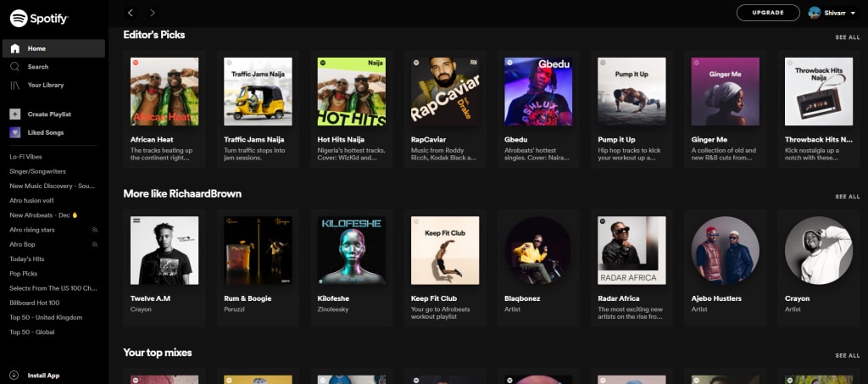
Task: Select the New Music Discovery playlist
Action: pyautogui.click(x=52, y=186)
